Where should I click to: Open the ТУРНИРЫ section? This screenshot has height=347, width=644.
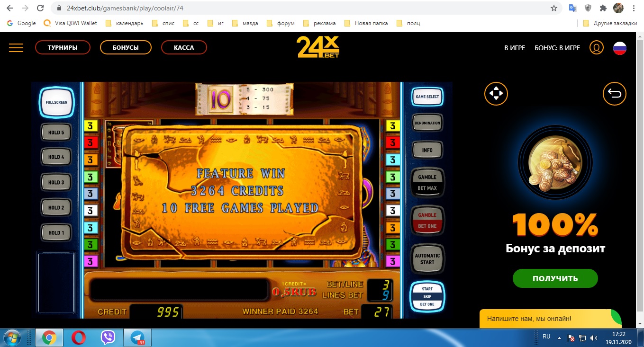[x=63, y=47]
